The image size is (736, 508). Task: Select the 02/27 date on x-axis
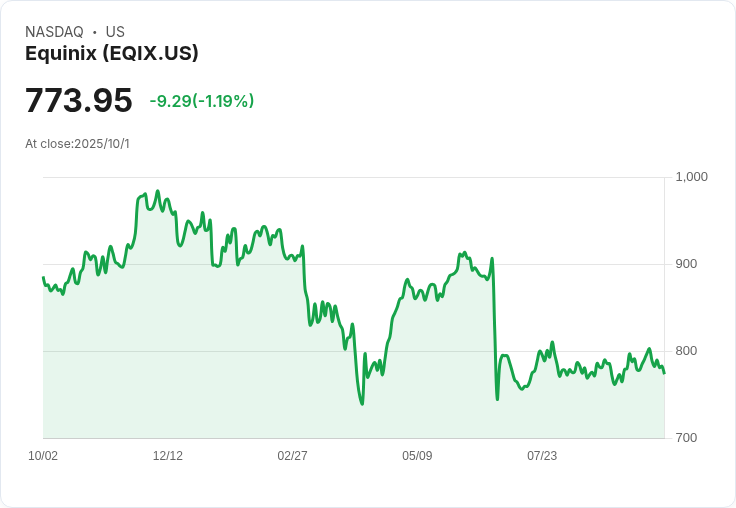pyautogui.click(x=292, y=456)
